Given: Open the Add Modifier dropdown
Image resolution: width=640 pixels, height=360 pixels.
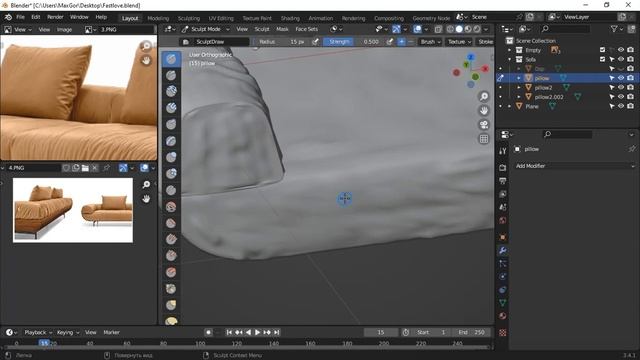Looking at the screenshot, I should 575,166.
